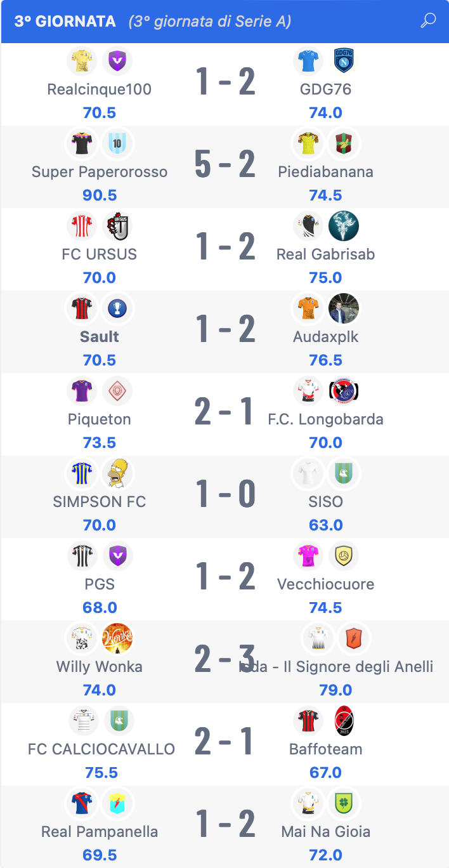This screenshot has width=449, height=868.
Task: Click Real Pampanella score 69.5
Action: (100, 855)
